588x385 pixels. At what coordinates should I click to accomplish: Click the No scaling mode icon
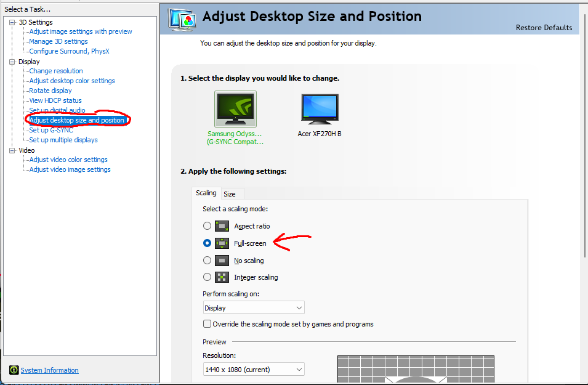pyautogui.click(x=222, y=261)
